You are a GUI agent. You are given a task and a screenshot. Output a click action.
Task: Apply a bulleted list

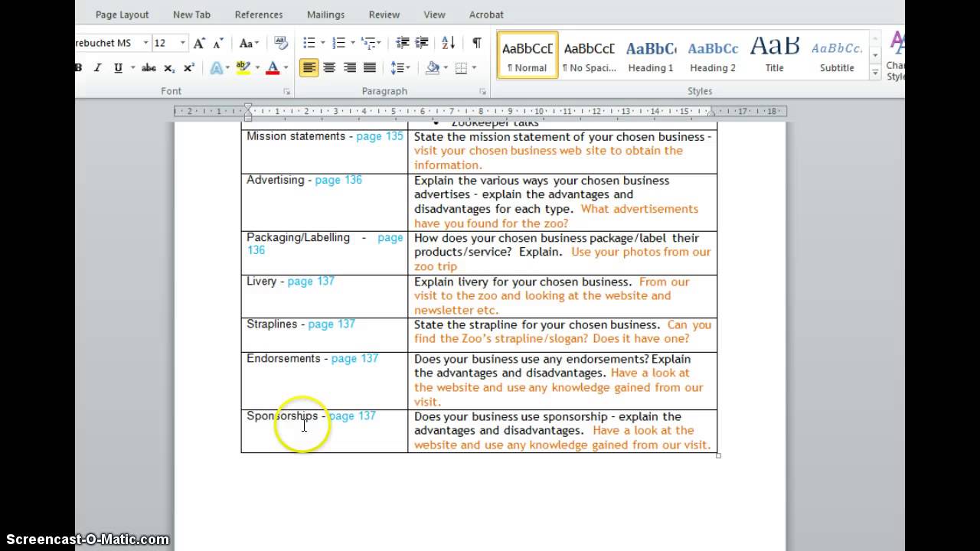pyautogui.click(x=309, y=43)
